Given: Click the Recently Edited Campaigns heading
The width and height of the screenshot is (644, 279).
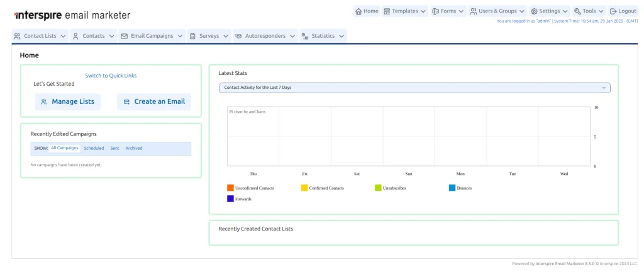Looking at the screenshot, I should [64, 134].
